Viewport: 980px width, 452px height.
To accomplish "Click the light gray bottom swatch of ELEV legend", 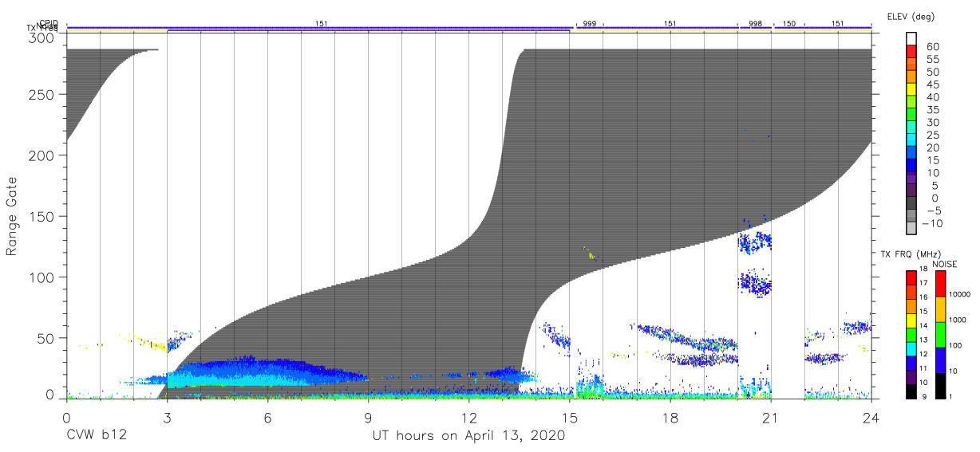I will tap(912, 228).
